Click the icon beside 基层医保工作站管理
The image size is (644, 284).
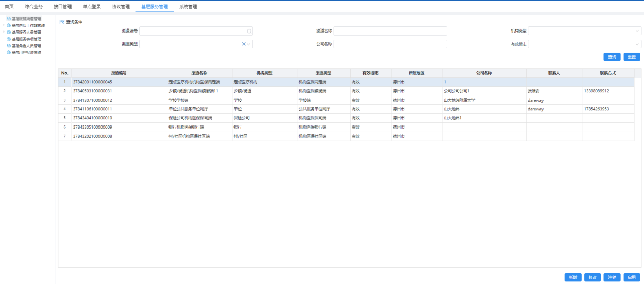tap(9, 25)
